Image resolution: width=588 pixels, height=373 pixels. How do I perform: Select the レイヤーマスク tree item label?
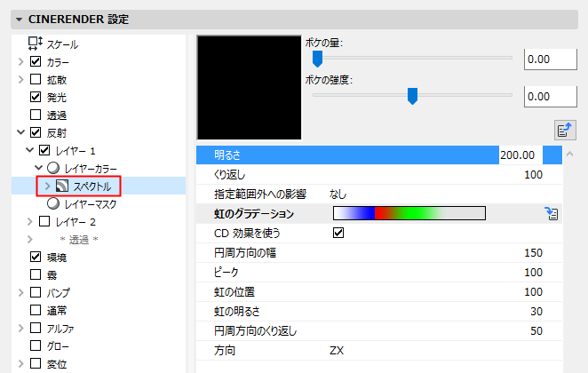pos(91,204)
